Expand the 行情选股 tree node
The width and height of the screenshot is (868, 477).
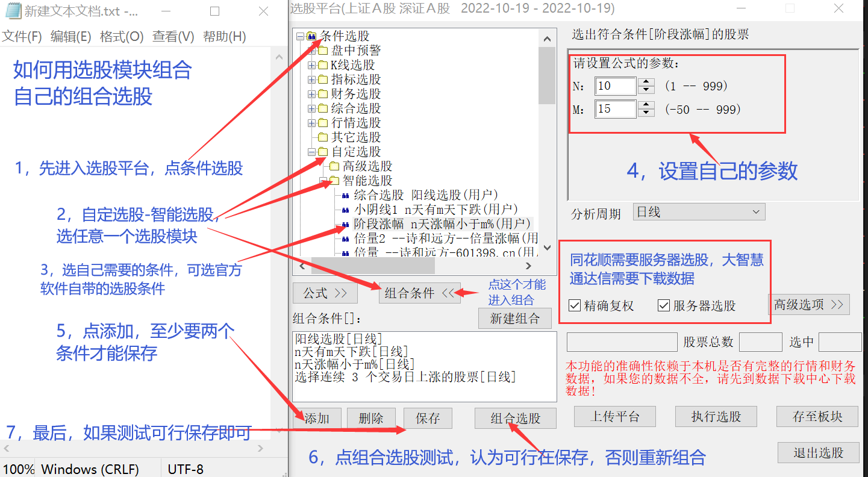(312, 123)
